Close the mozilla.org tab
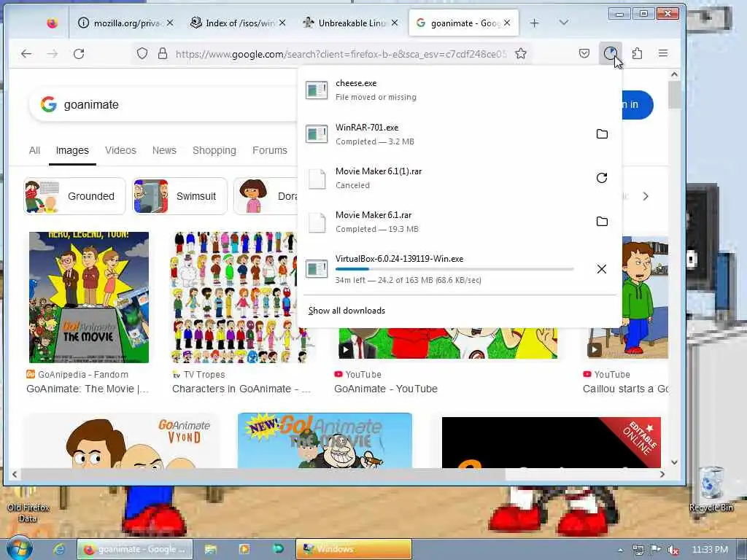 [x=170, y=23]
